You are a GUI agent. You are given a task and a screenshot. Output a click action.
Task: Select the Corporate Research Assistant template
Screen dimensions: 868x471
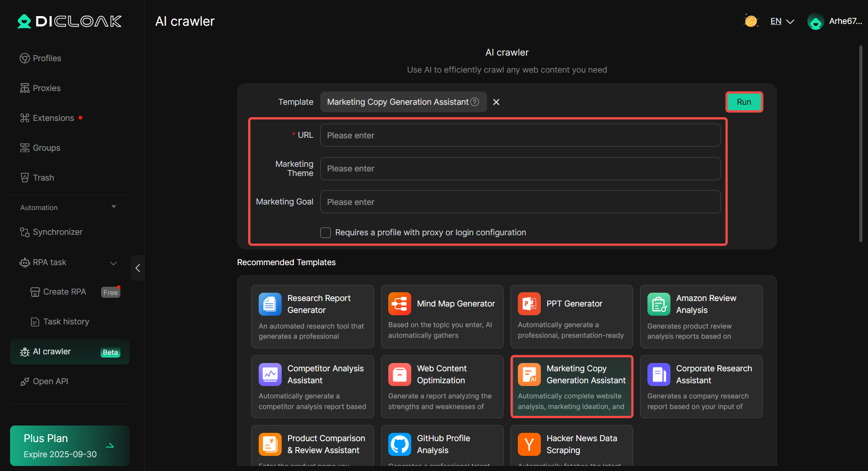tap(701, 386)
